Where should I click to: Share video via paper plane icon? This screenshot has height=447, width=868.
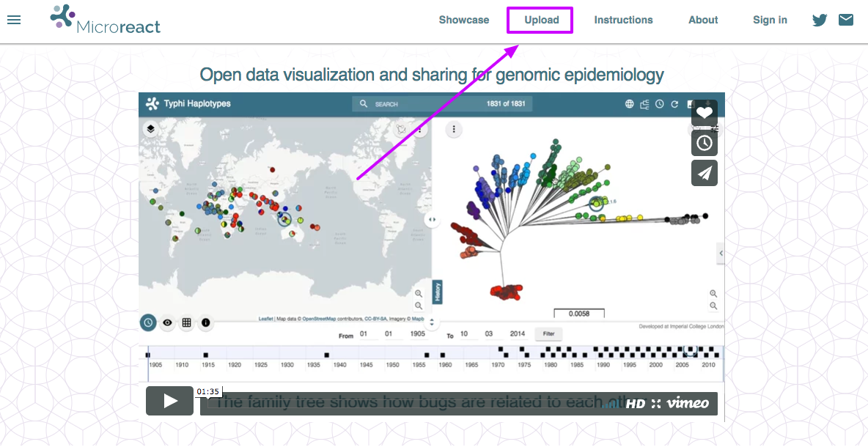tap(704, 173)
